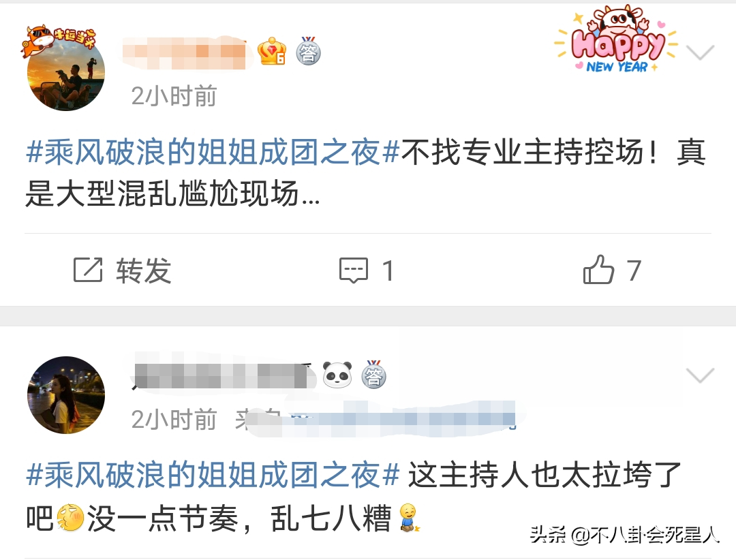The height and width of the screenshot is (560, 736).
Task: Open the second post's night-scene profile avatar
Action: click(65, 394)
